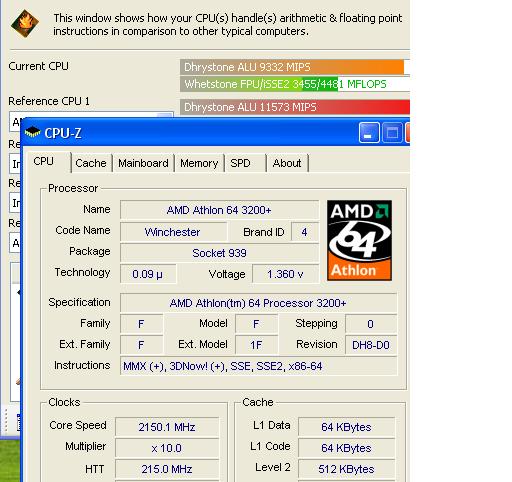The width and height of the screenshot is (512, 482).
Task: Click the AMD Athlon 64 logo
Action: click(x=359, y=240)
